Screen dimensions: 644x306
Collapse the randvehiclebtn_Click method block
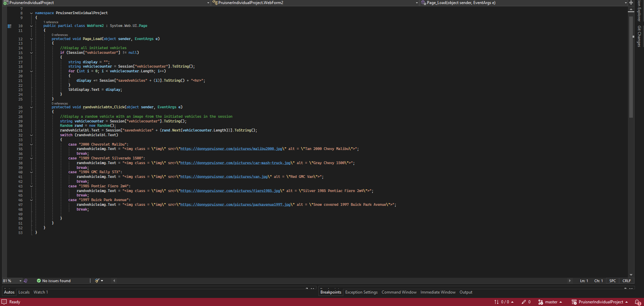31,107
